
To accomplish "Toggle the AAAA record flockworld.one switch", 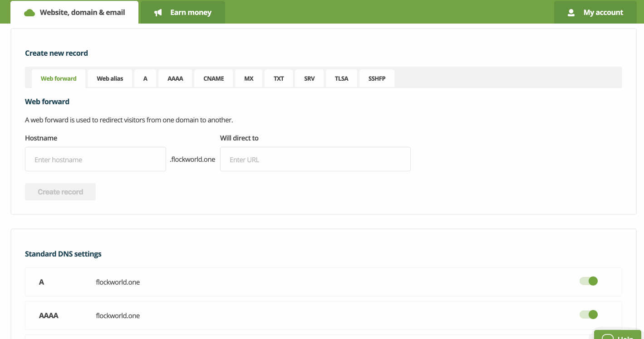I will pos(589,315).
